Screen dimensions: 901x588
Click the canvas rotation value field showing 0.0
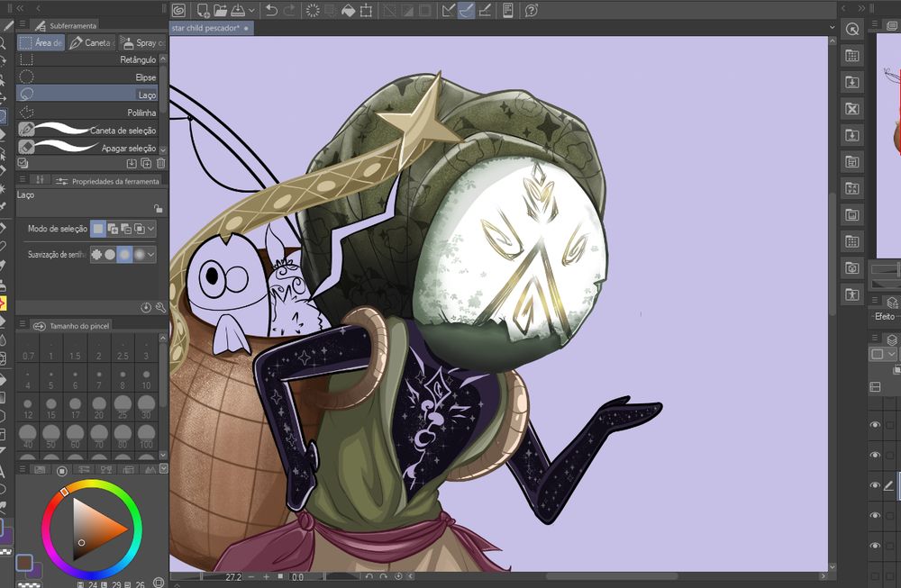(x=297, y=576)
